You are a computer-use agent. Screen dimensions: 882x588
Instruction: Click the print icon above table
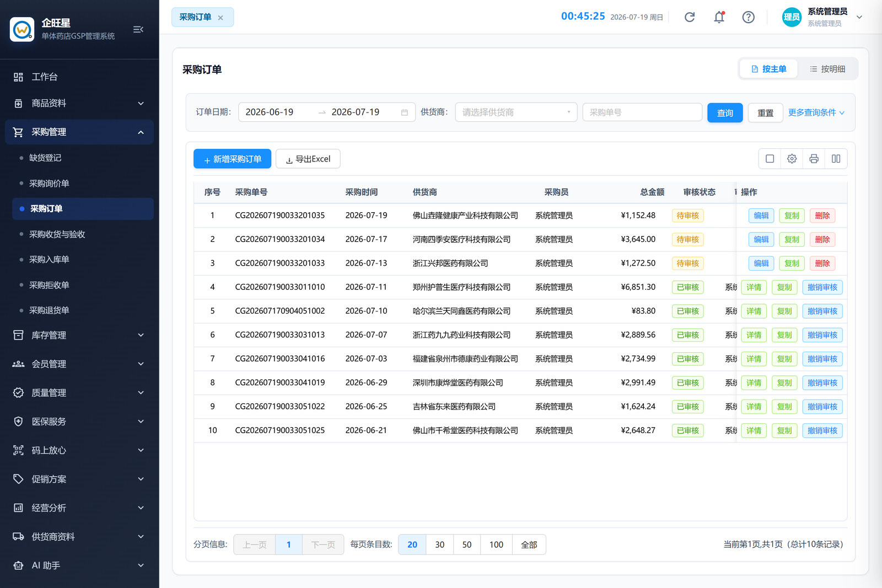point(814,159)
